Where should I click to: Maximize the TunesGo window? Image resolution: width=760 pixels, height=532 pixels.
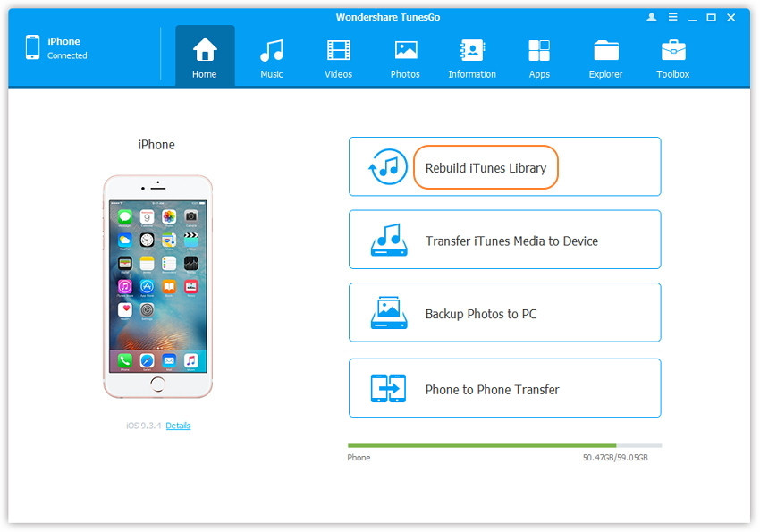pyautogui.click(x=711, y=18)
